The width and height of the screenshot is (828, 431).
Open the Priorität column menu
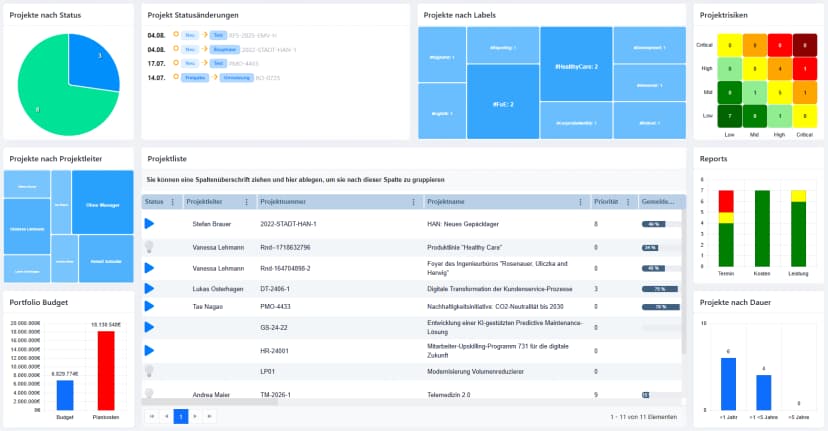[628, 202]
